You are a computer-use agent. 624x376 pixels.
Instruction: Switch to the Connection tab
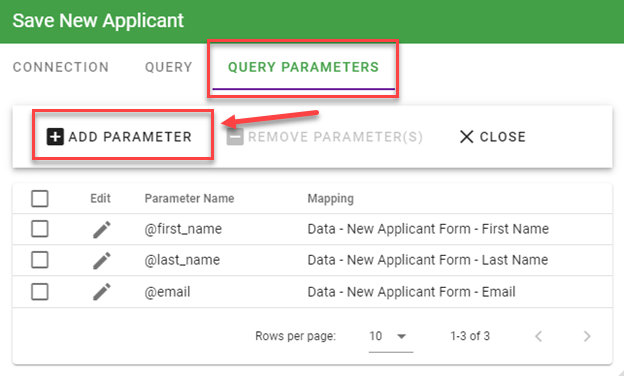[61, 67]
